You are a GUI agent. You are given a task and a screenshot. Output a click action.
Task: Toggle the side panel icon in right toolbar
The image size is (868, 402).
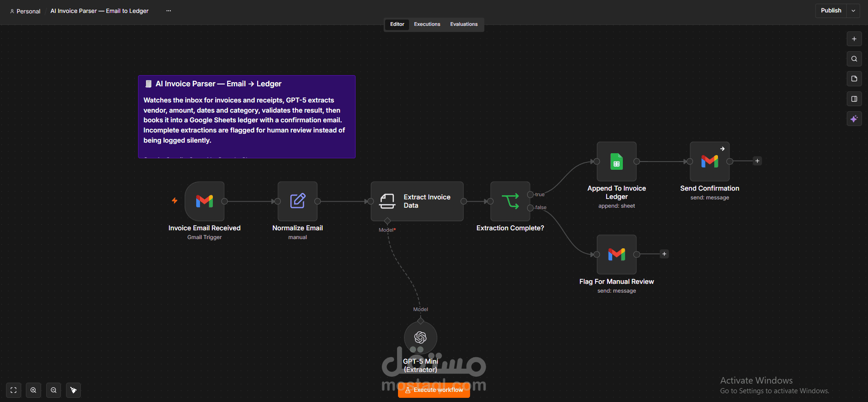point(854,99)
